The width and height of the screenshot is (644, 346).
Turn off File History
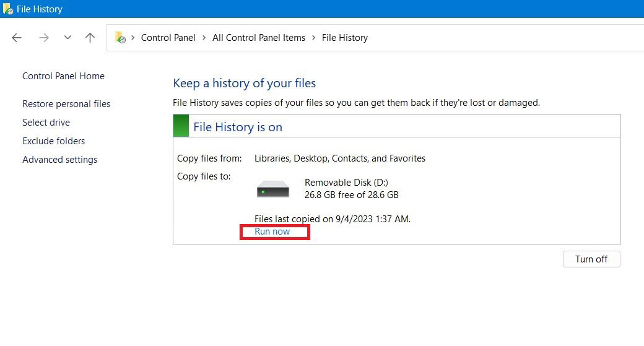pos(591,259)
